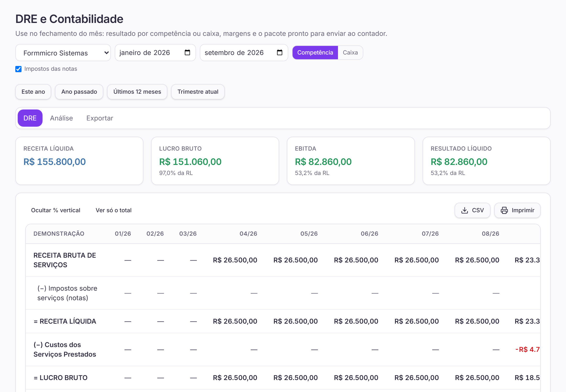Click Lucro Bruto value under 07/26
This screenshot has height=392, width=566.
pos(416,378)
